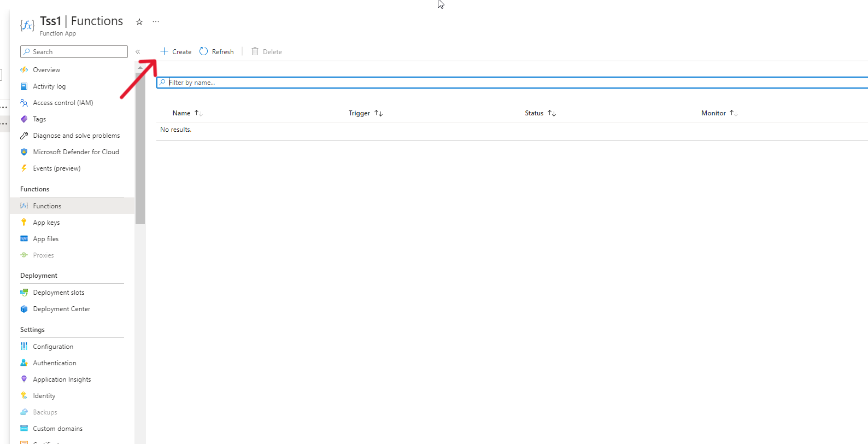This screenshot has width=868, height=444.
Task: Click the Delete button label
Action: pos(272,52)
